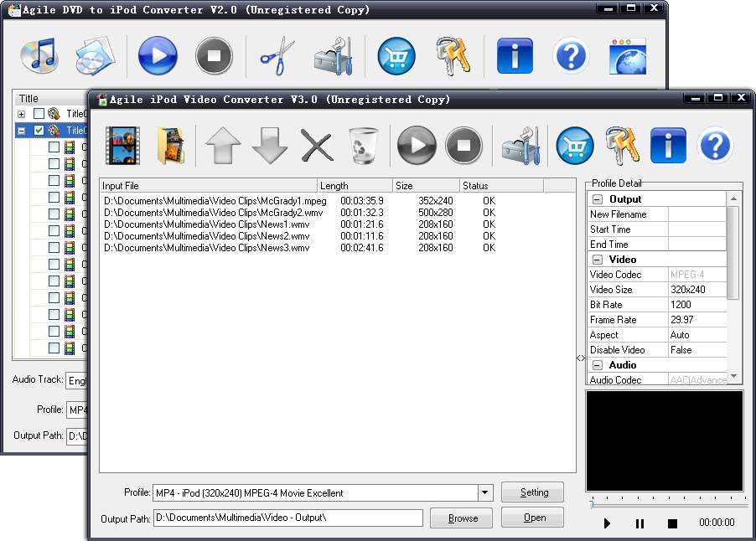Stop the preview video
Screen dimensions: 756x541
[672, 523]
